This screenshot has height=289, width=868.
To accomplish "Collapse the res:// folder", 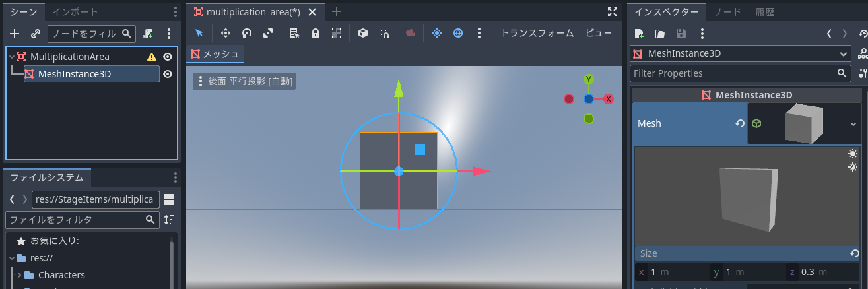I will click(x=12, y=258).
